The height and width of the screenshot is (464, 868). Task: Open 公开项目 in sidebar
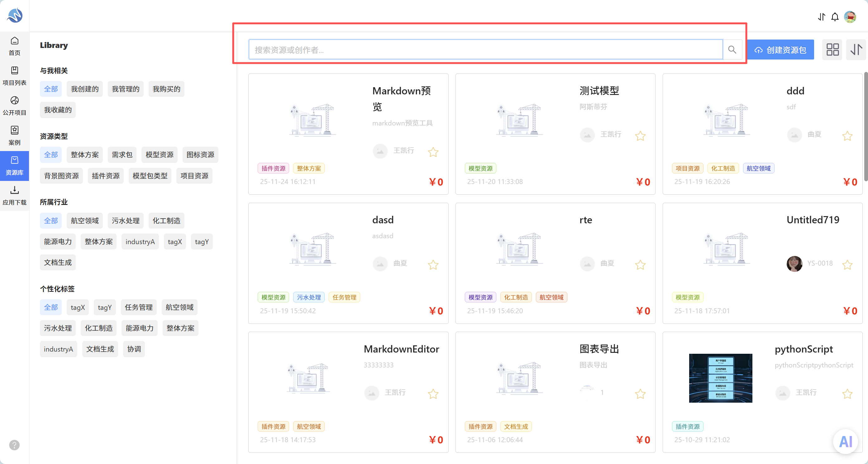coord(15,106)
